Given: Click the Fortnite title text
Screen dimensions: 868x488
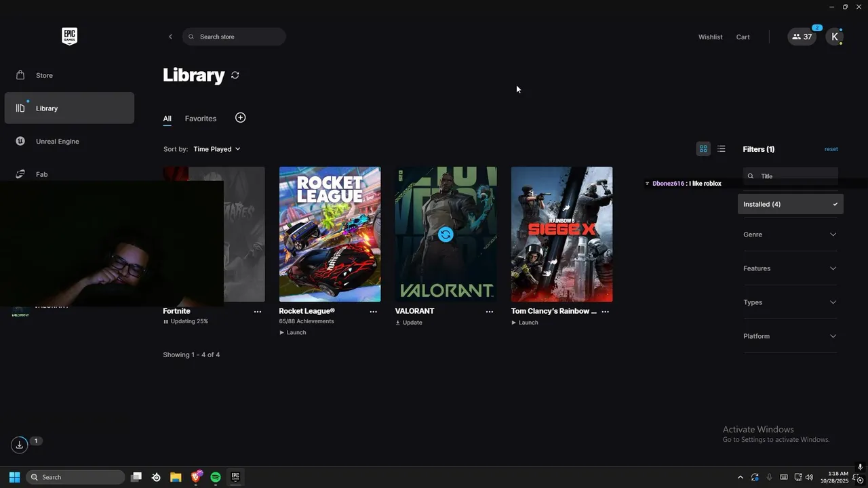Looking at the screenshot, I should coord(176,311).
